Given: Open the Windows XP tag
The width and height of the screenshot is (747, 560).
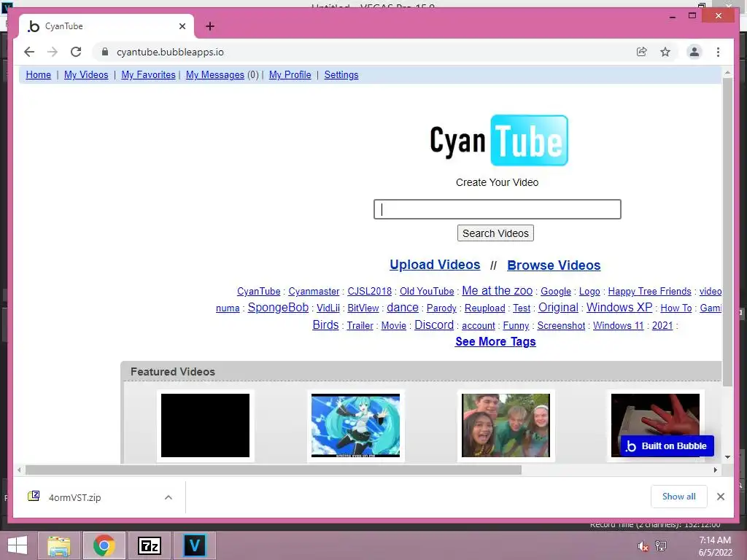Looking at the screenshot, I should click(619, 307).
